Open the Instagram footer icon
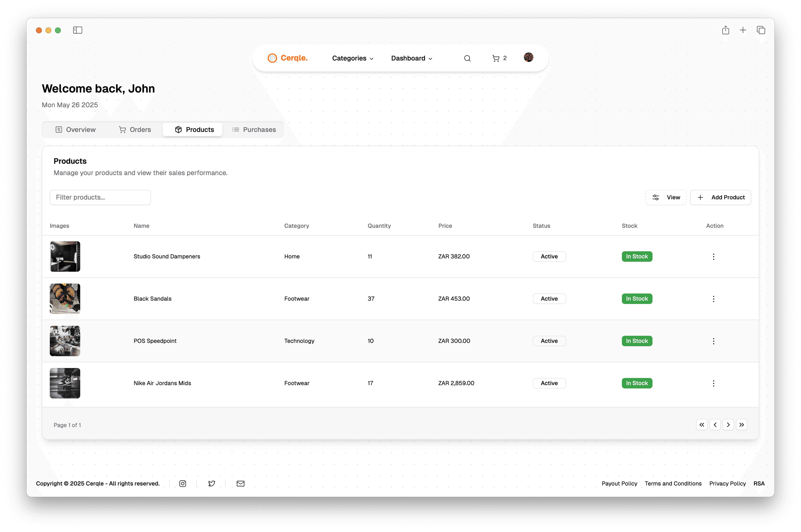801x532 pixels. [183, 483]
